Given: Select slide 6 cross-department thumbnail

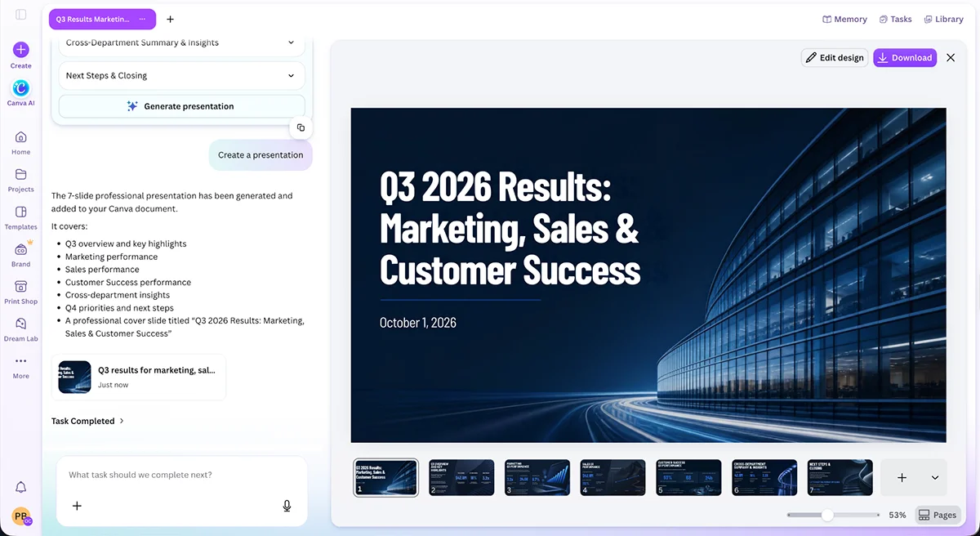Looking at the screenshot, I should pos(764,477).
